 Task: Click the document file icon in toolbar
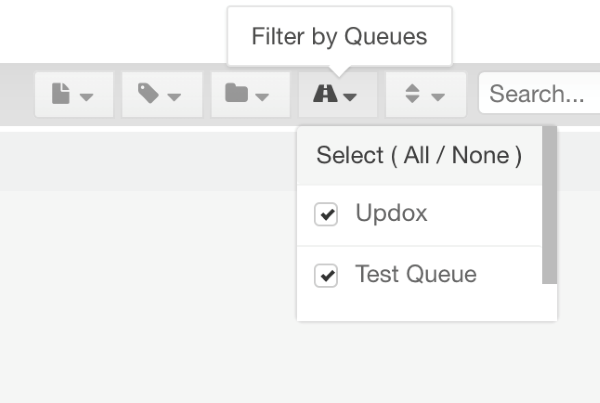pos(64,94)
